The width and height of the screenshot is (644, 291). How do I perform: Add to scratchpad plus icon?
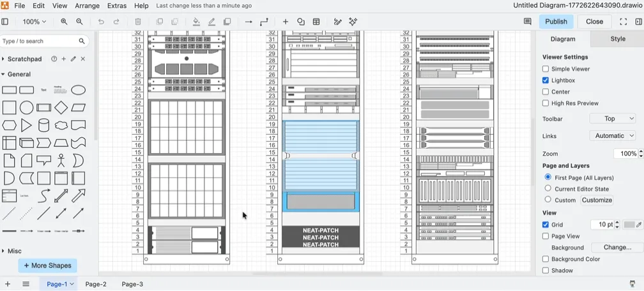(x=64, y=59)
